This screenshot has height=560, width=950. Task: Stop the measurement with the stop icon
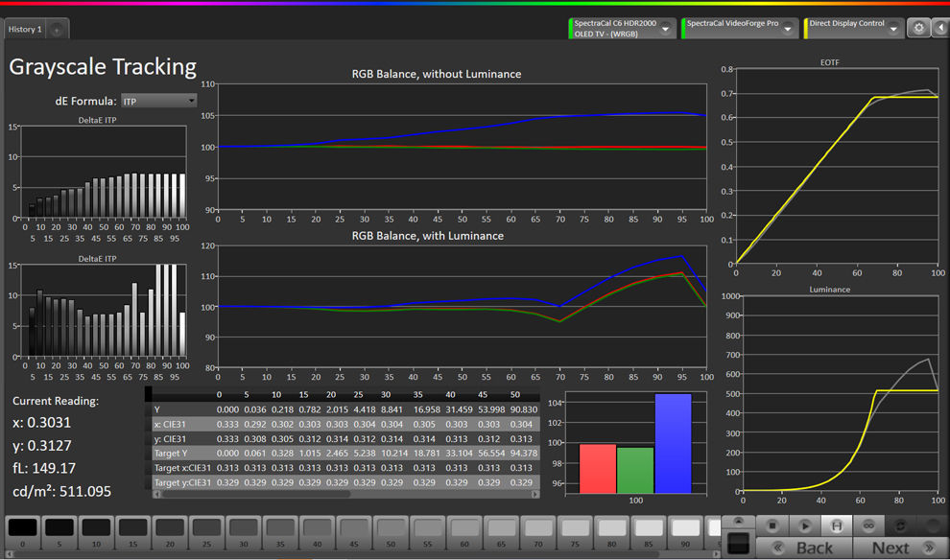coord(772,525)
